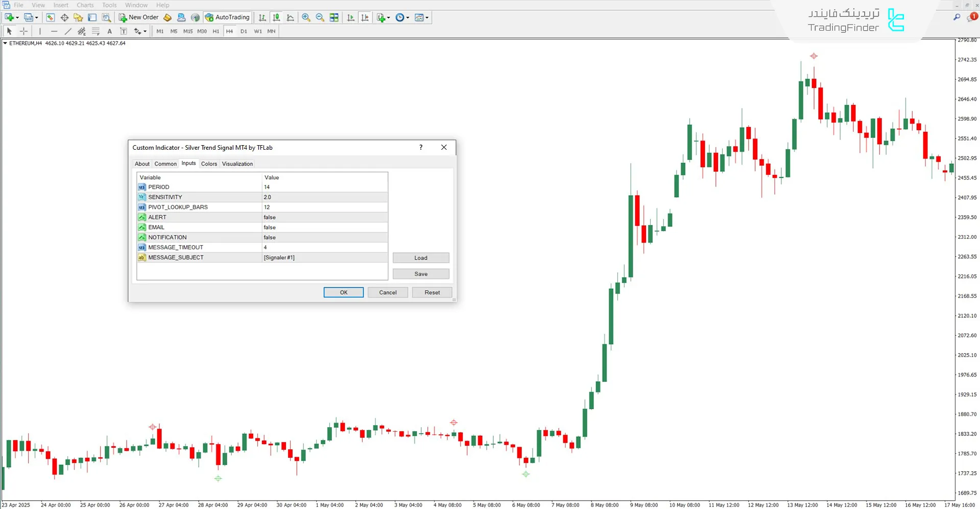Enable AutoTrading
The width and height of the screenshot is (980, 509).
[227, 17]
